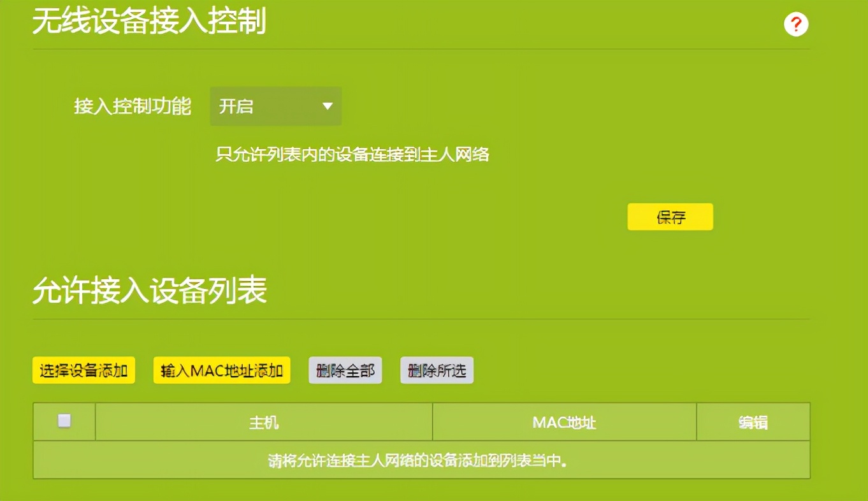
Task: Click the 接入控制功能 label
Action: coord(133,106)
